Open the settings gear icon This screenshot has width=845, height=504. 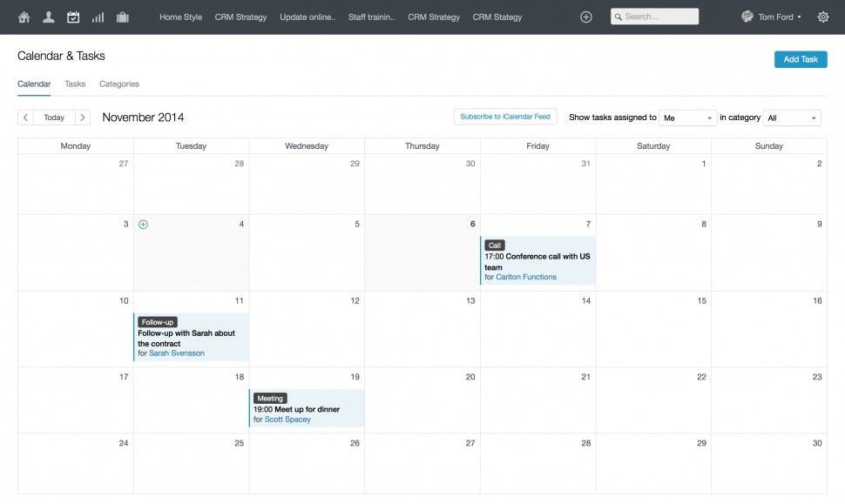823,17
